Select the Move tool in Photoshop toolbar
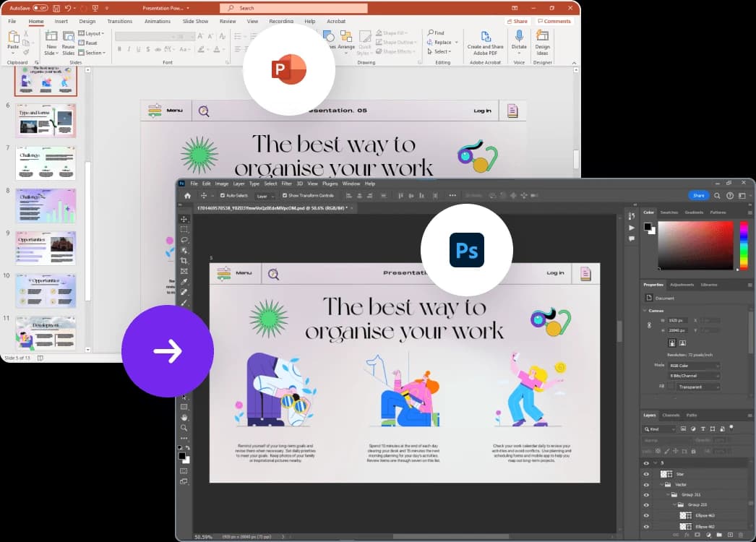Image resolution: width=756 pixels, height=542 pixels. click(x=184, y=219)
